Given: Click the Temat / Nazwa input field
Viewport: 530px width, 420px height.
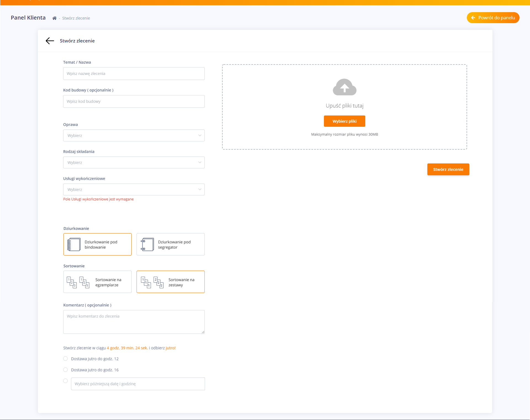Looking at the screenshot, I should coord(134,74).
